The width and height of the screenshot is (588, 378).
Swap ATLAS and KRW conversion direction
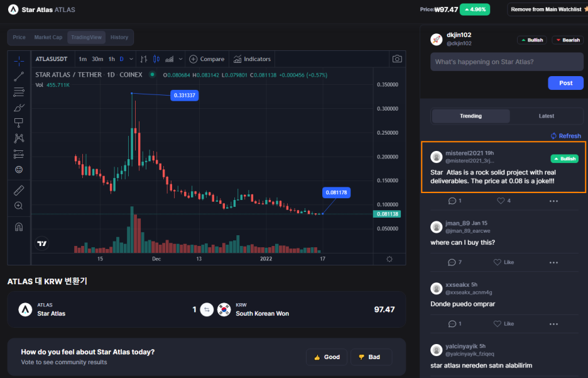pos(207,309)
